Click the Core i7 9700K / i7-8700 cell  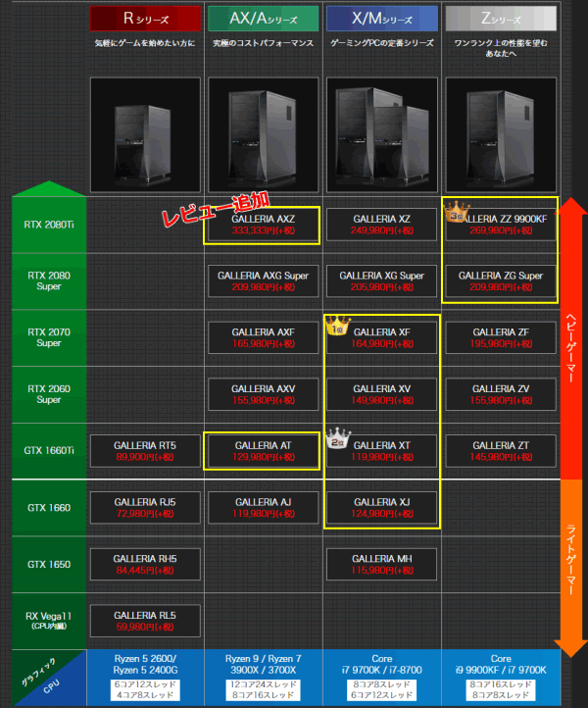point(382,678)
